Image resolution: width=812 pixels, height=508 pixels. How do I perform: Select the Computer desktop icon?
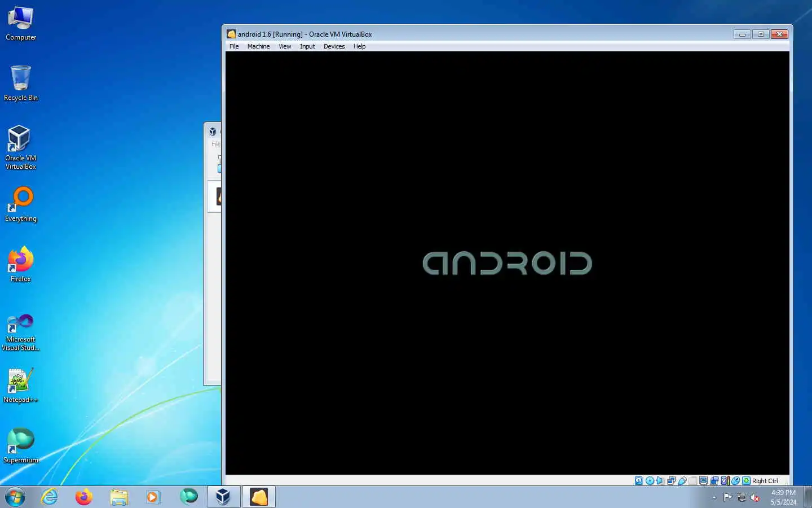(x=21, y=24)
